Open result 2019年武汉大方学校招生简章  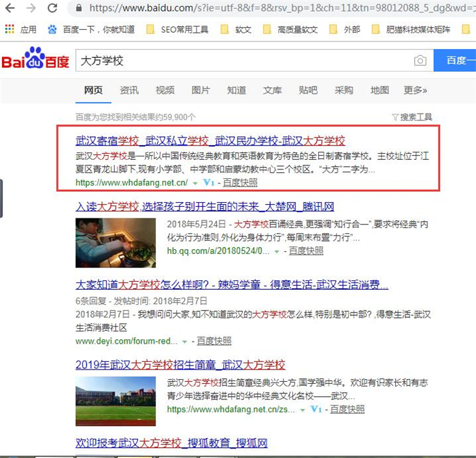[181, 365]
